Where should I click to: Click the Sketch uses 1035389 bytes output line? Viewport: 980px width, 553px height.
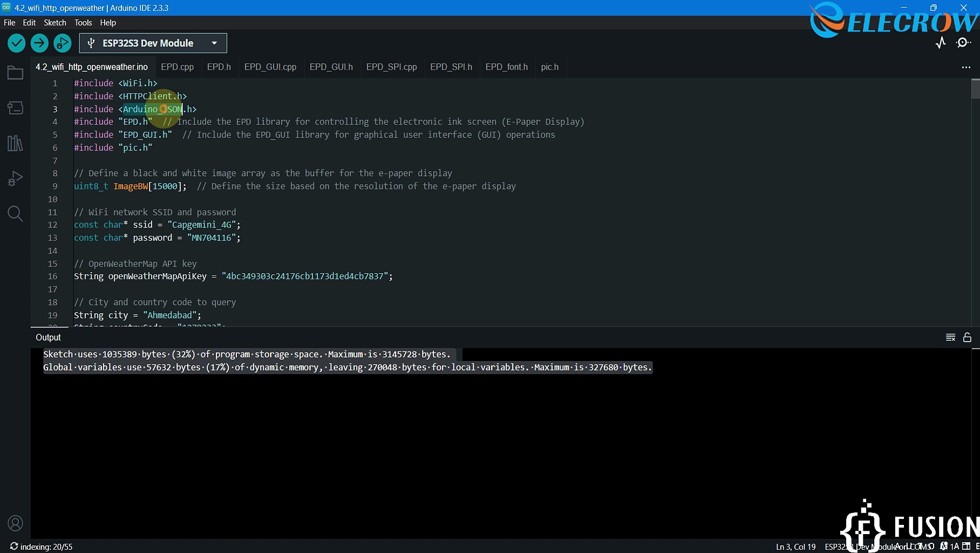tap(247, 354)
